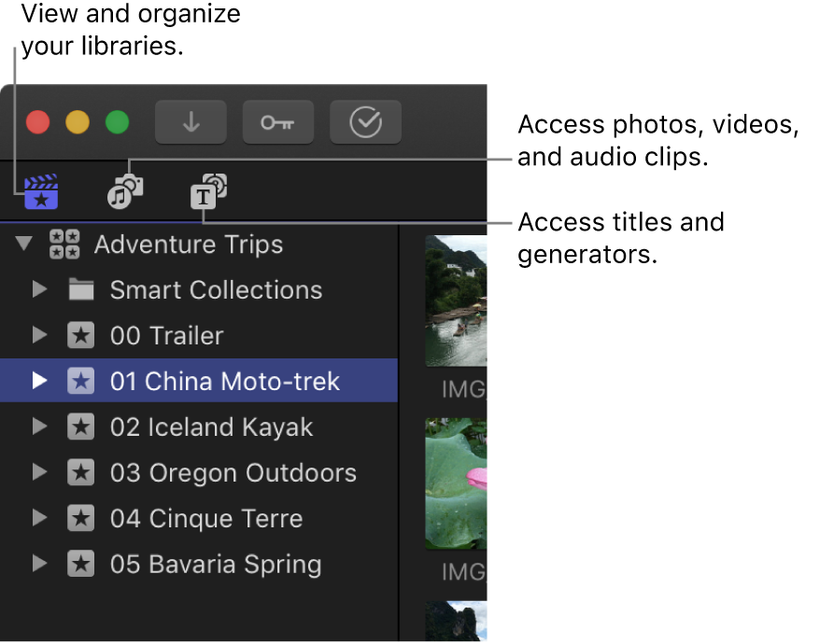Click the river boats clip thumbnail
This screenshot has height=644, width=820.
(456, 301)
